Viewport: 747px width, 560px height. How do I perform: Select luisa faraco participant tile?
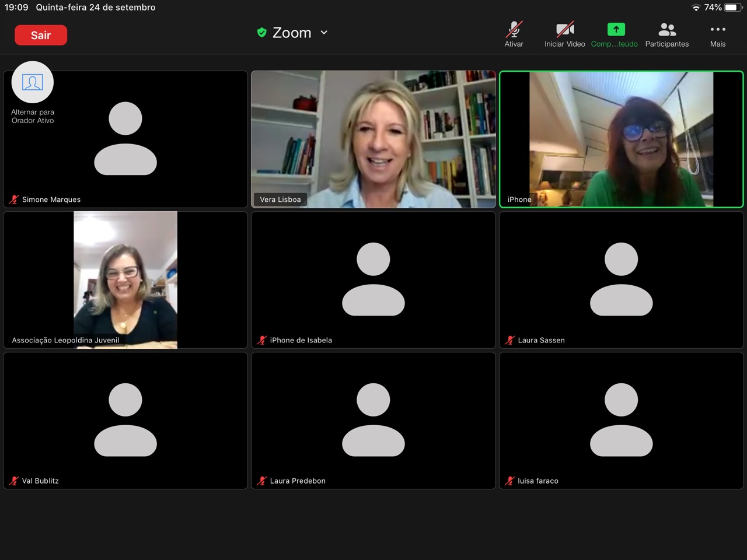coord(622,421)
